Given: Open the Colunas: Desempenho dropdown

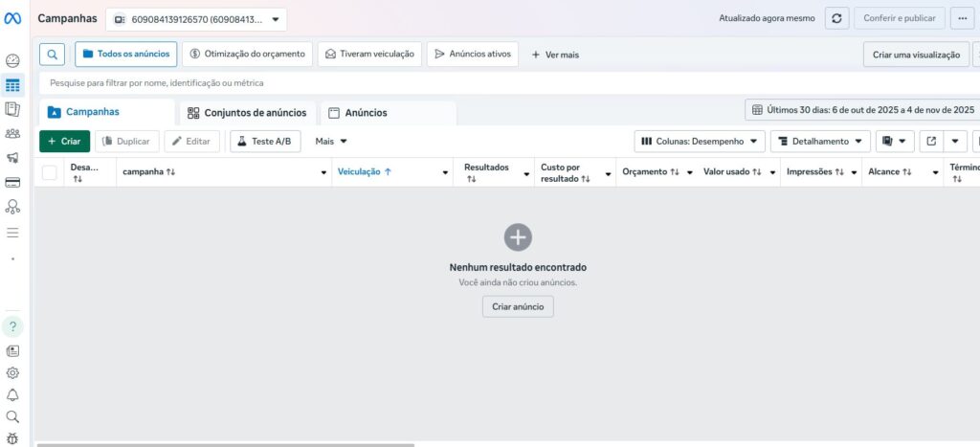Looking at the screenshot, I should 700,142.
